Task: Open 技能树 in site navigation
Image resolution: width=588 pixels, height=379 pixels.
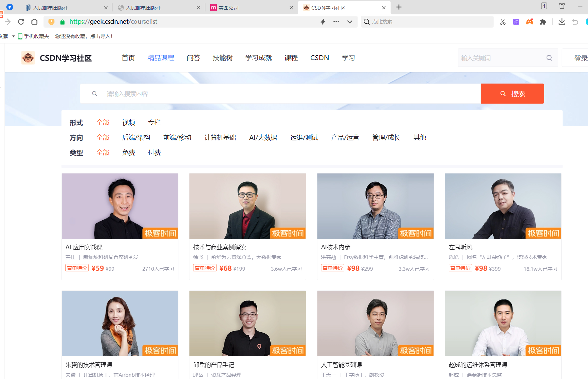Action: (223, 58)
